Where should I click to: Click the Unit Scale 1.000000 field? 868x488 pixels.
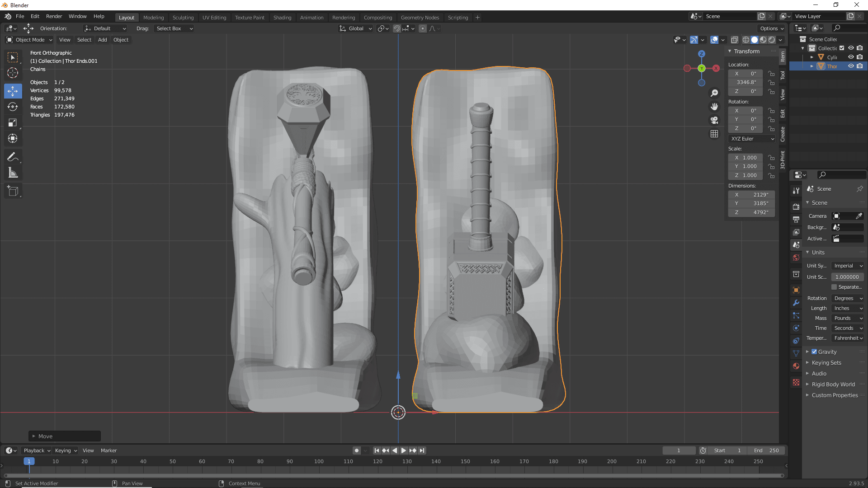848,277
